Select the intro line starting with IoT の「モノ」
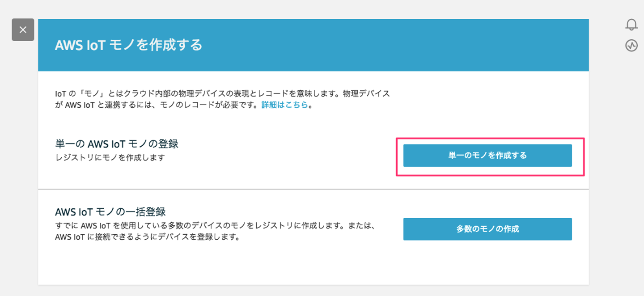 [x=222, y=94]
